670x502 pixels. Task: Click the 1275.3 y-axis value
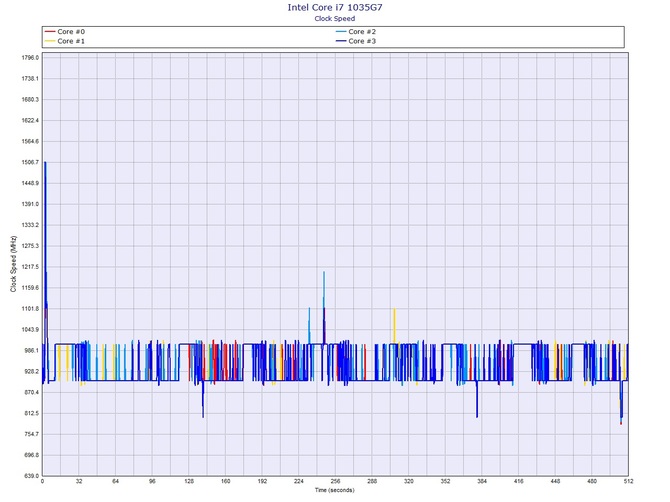[30, 246]
